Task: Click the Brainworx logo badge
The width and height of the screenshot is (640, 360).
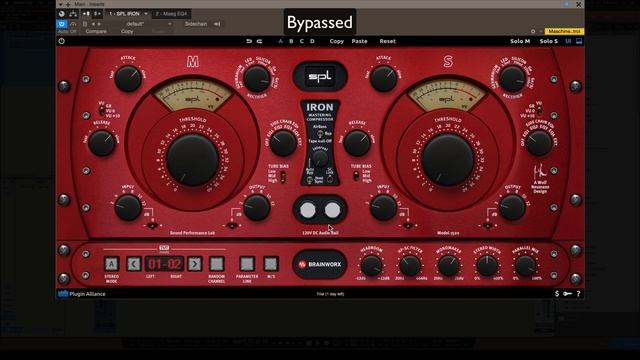Action: point(320,264)
